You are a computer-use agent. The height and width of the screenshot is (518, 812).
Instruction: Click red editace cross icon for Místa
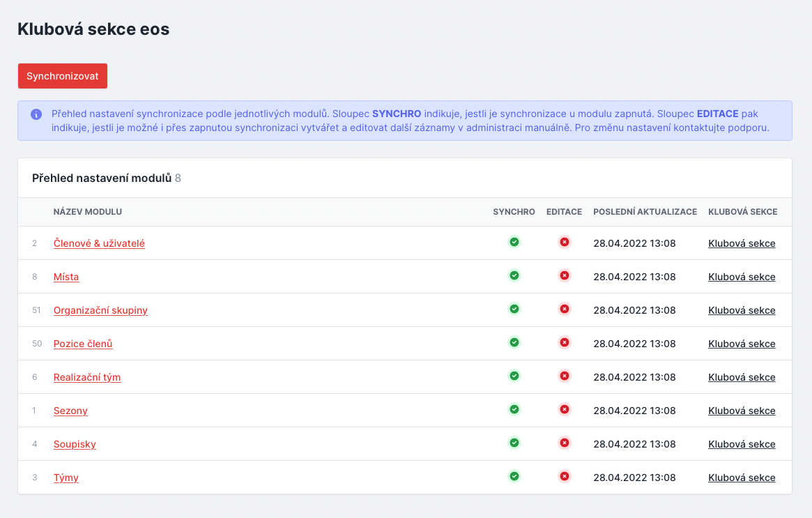(565, 275)
